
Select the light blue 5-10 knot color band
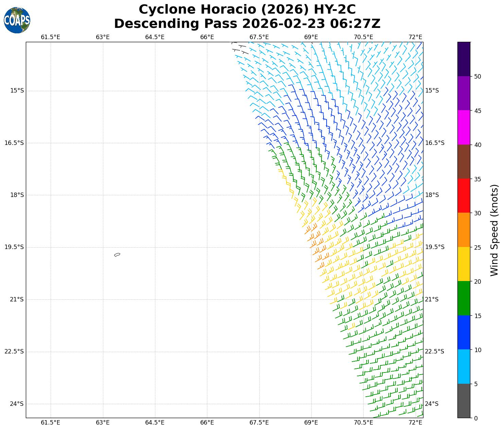click(x=464, y=367)
